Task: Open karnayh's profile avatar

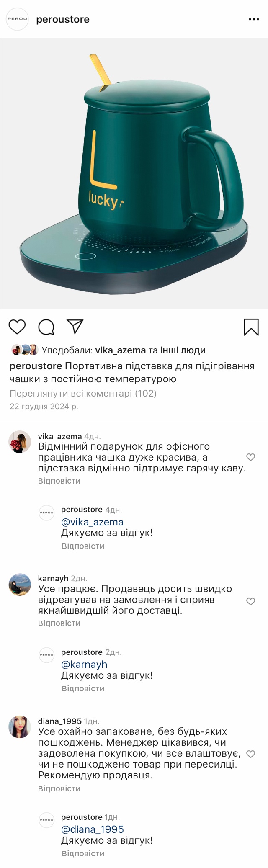Action: 20,584
